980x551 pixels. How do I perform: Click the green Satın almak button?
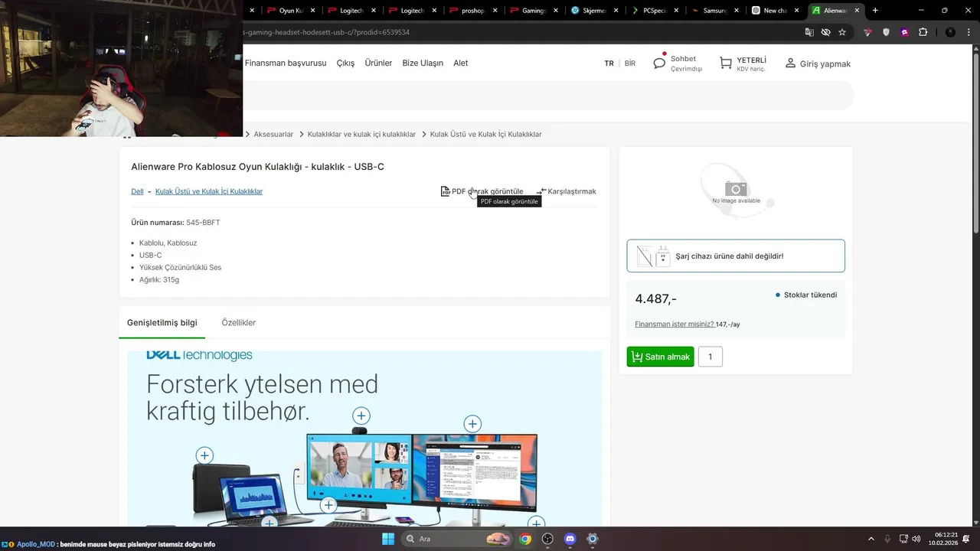point(660,357)
